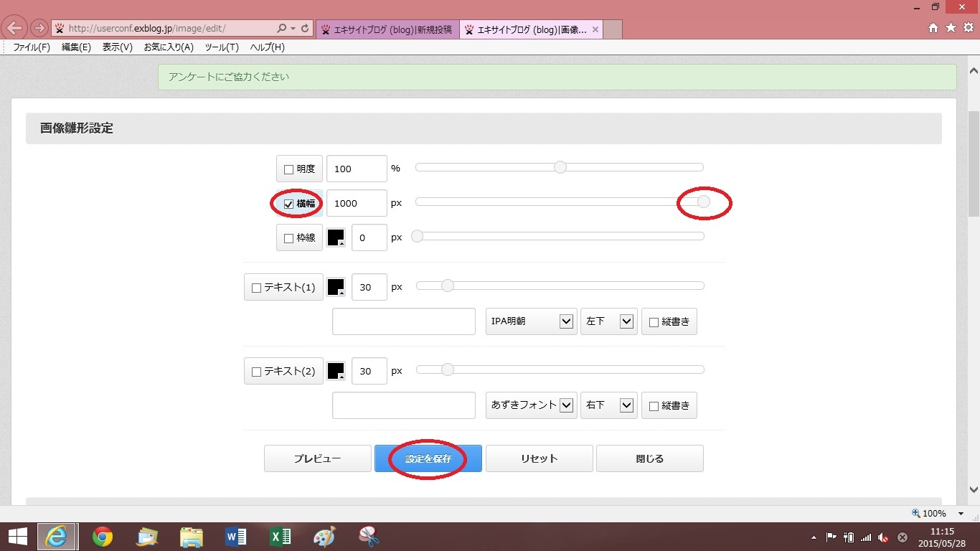Open the address bar dropdown arrow

tap(293, 29)
